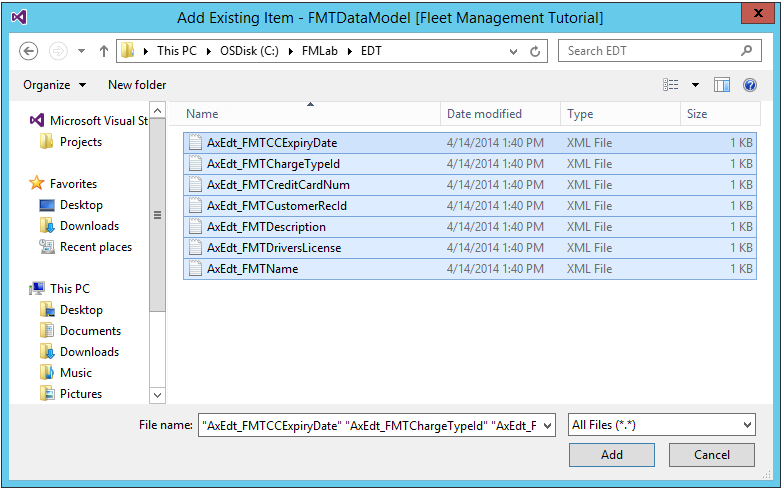Image resolution: width=783 pixels, height=489 pixels.
Task: Click the Back navigation arrow
Action: pyautogui.click(x=28, y=51)
